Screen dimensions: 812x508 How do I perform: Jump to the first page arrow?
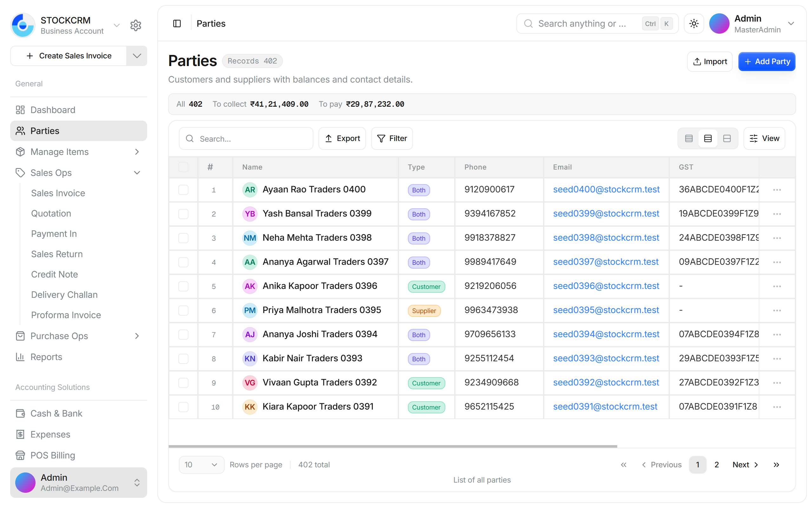click(623, 465)
